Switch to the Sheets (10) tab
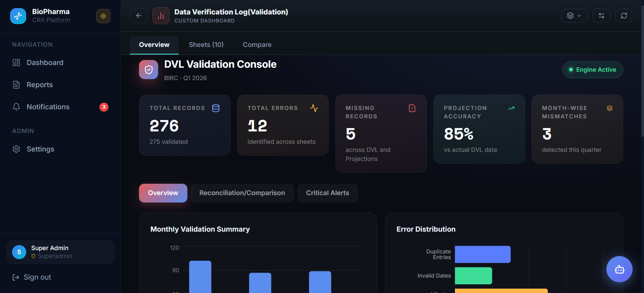This screenshot has width=644, height=293. tap(206, 45)
